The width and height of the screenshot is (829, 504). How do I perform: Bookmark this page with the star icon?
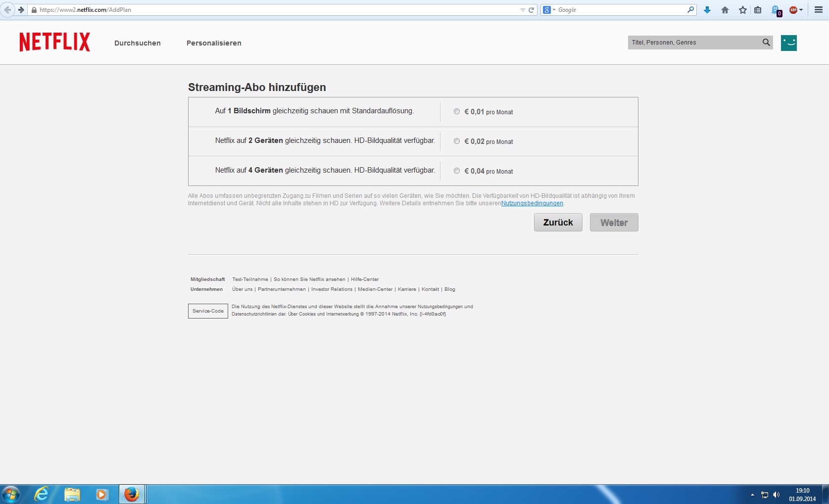[x=743, y=10]
